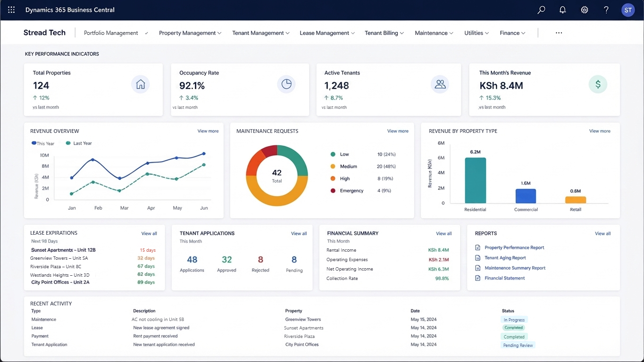
Task: Open the Finance menu
Action: pyautogui.click(x=513, y=33)
